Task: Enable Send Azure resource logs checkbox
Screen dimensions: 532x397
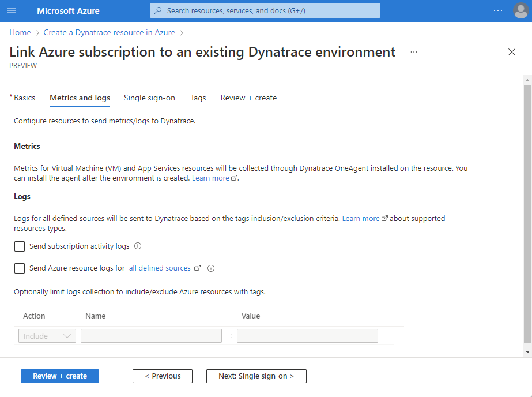Action: [x=20, y=268]
